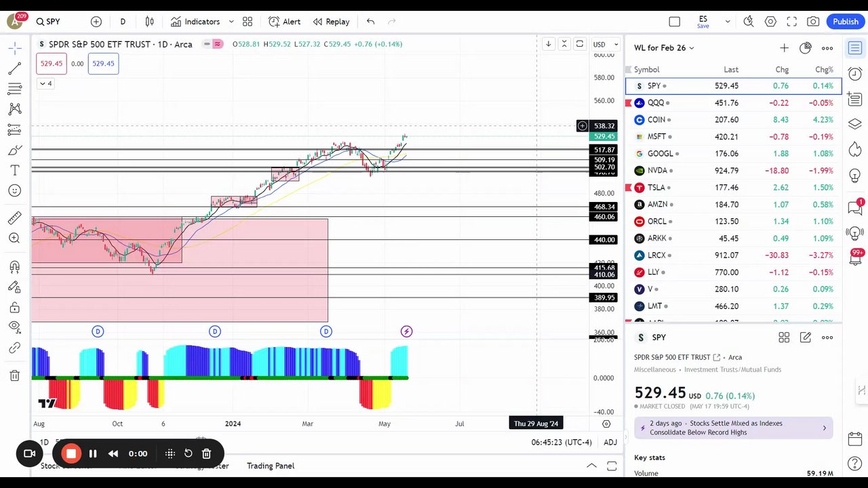Pause the screen recording

pyautogui.click(x=93, y=453)
